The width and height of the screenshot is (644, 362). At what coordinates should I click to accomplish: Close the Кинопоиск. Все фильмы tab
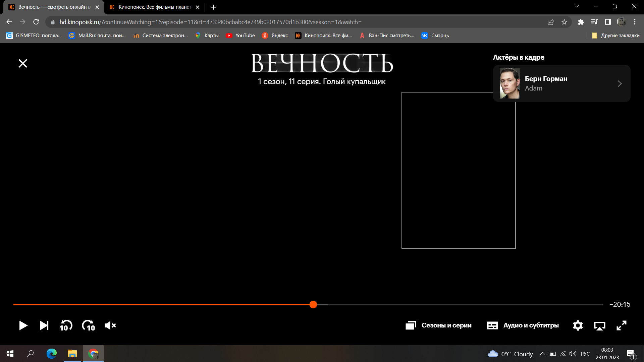pyautogui.click(x=197, y=7)
